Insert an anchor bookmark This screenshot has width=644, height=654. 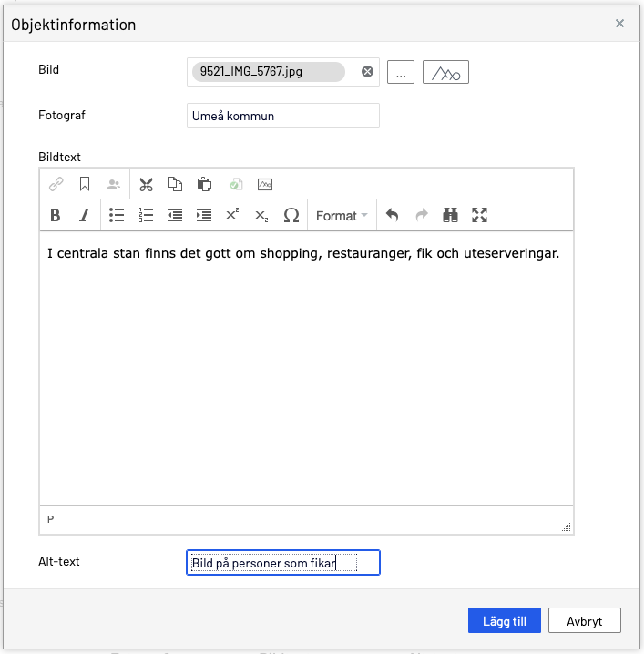pos(85,184)
